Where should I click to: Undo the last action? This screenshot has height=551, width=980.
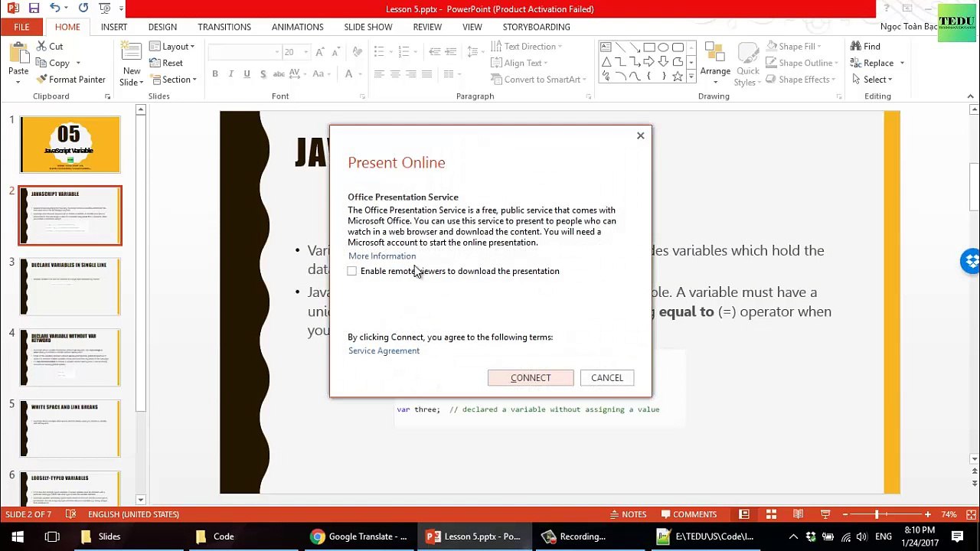click(54, 8)
